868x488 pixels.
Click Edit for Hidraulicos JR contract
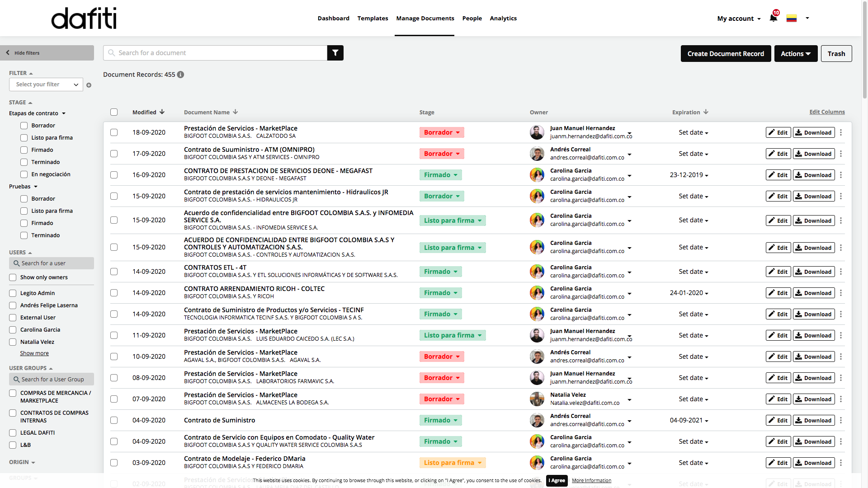pyautogui.click(x=778, y=196)
